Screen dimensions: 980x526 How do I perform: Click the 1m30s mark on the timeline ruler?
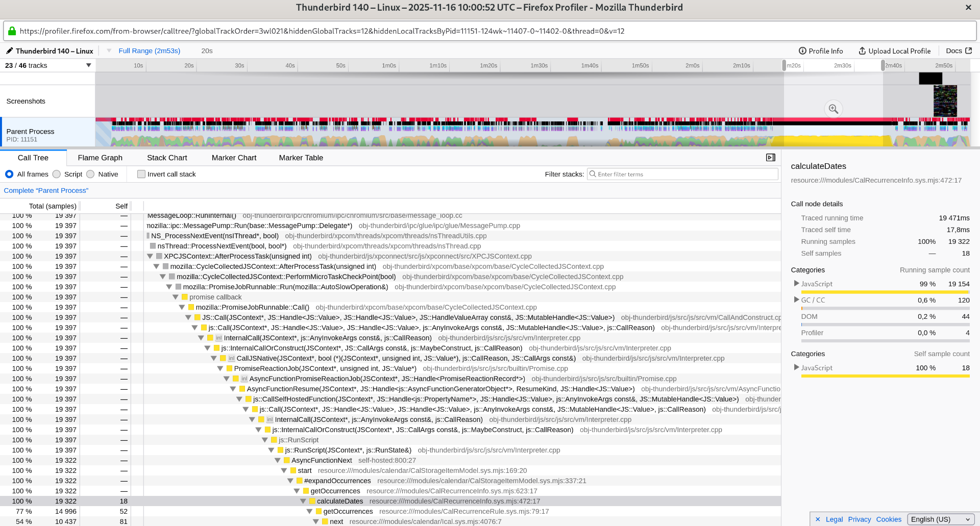coord(539,65)
